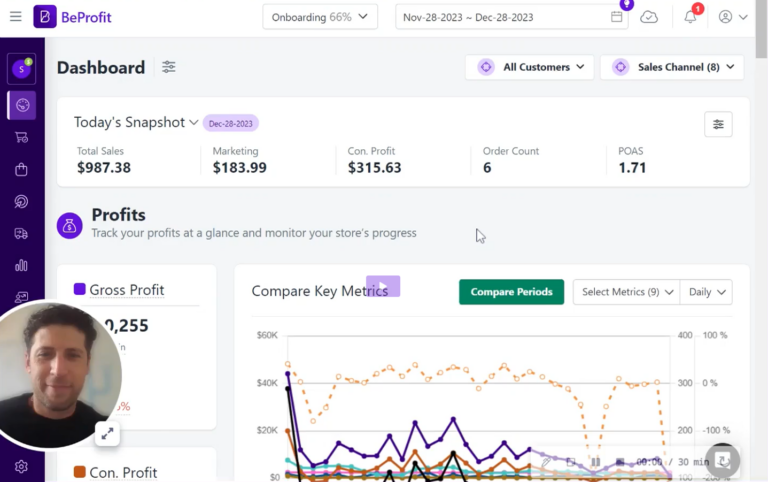The width and height of the screenshot is (768, 482).
Task: Open the user account menu
Action: [733, 17]
